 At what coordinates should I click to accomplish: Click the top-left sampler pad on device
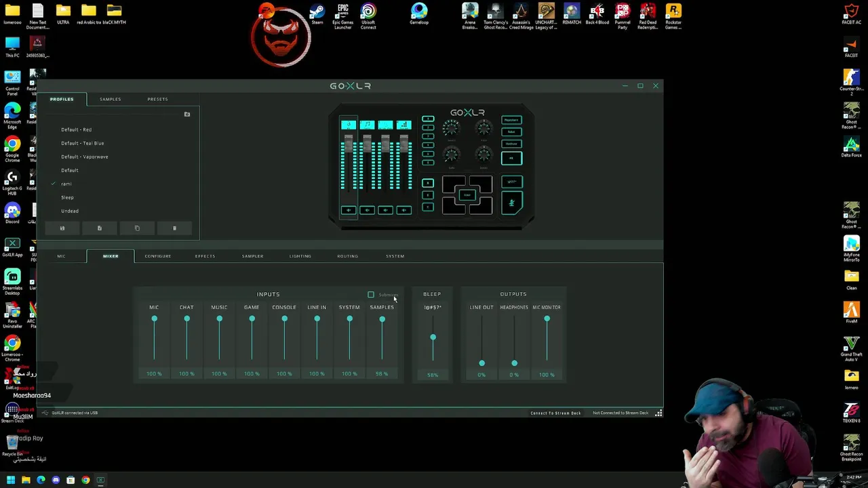click(x=454, y=183)
